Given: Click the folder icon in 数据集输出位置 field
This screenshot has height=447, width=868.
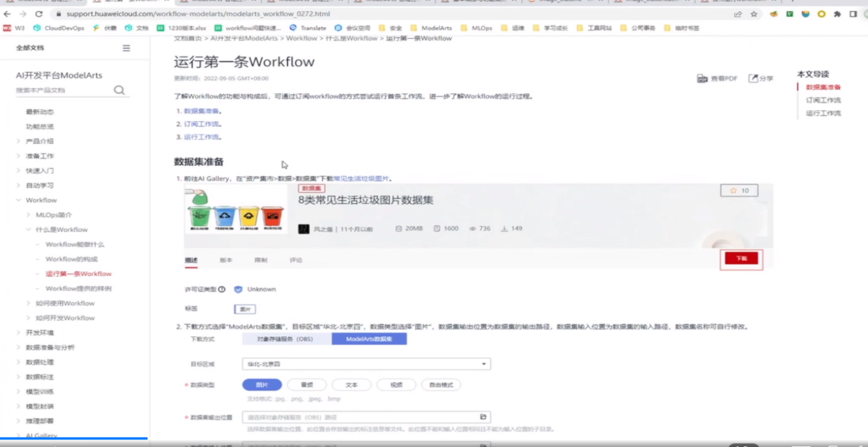Looking at the screenshot, I should pyautogui.click(x=483, y=417).
